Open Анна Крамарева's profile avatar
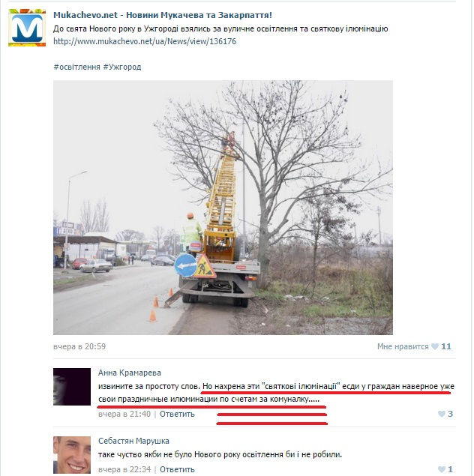 (x=72, y=387)
